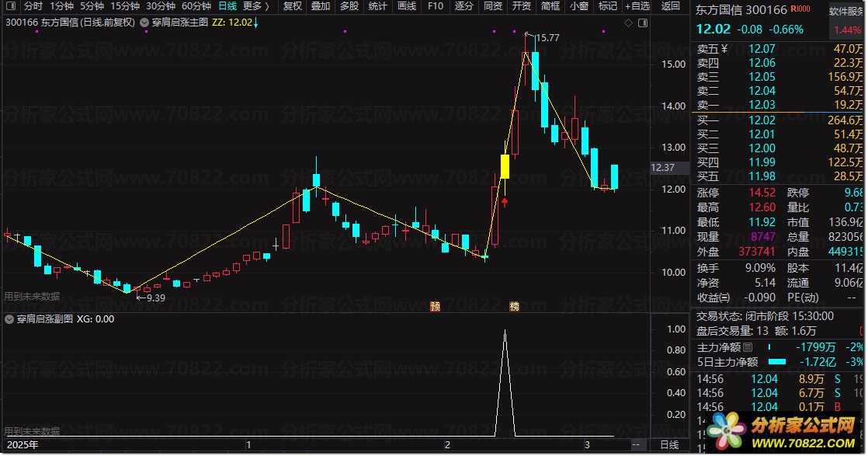Expand the 穿肩启涨副图 indicator dropdown
868x456 pixels.
pyautogui.click(x=9, y=319)
